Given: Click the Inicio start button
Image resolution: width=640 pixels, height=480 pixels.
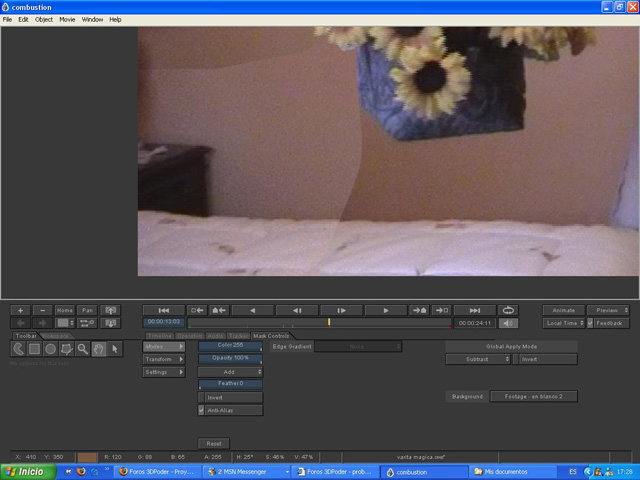Looking at the screenshot, I should tap(28, 472).
